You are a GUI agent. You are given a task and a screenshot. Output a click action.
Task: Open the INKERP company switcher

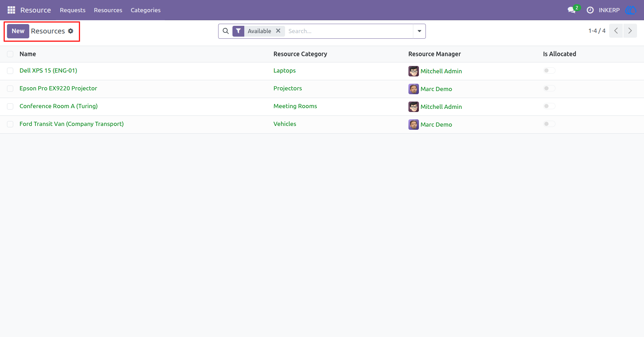point(609,10)
